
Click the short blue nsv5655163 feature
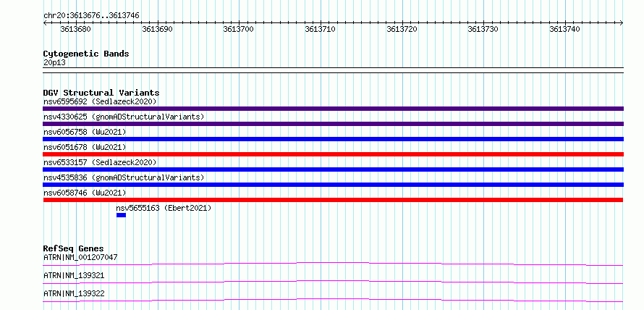point(121,215)
